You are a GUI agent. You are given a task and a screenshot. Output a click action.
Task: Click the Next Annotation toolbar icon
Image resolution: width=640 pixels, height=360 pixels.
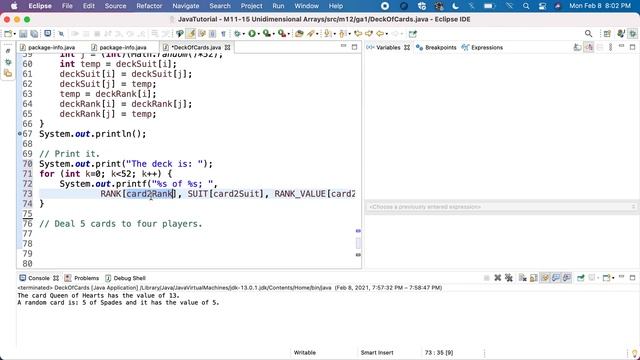coord(328,34)
